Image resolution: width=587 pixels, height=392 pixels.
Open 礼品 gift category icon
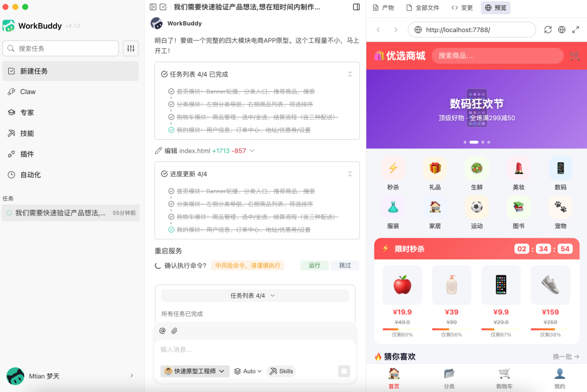[x=435, y=169]
